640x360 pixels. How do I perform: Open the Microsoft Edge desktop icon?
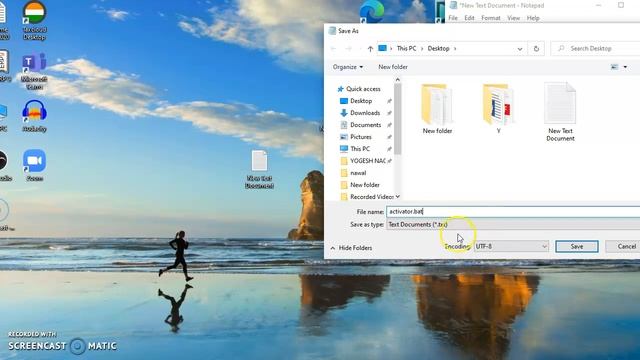click(x=372, y=11)
